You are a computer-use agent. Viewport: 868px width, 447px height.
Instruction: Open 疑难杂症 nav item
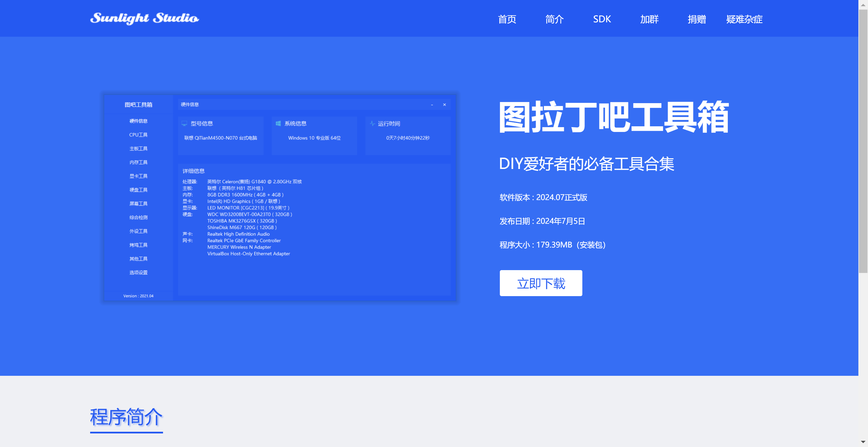coord(744,19)
